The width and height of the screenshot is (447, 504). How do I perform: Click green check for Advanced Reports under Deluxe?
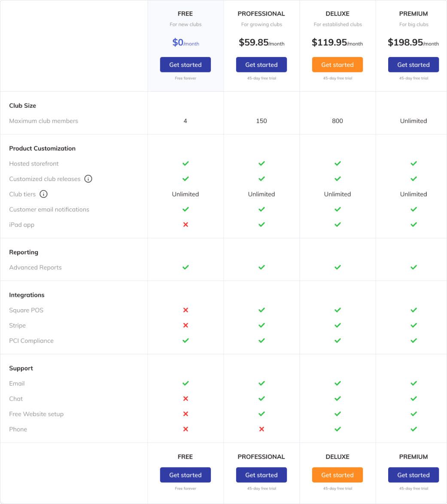[x=338, y=267]
